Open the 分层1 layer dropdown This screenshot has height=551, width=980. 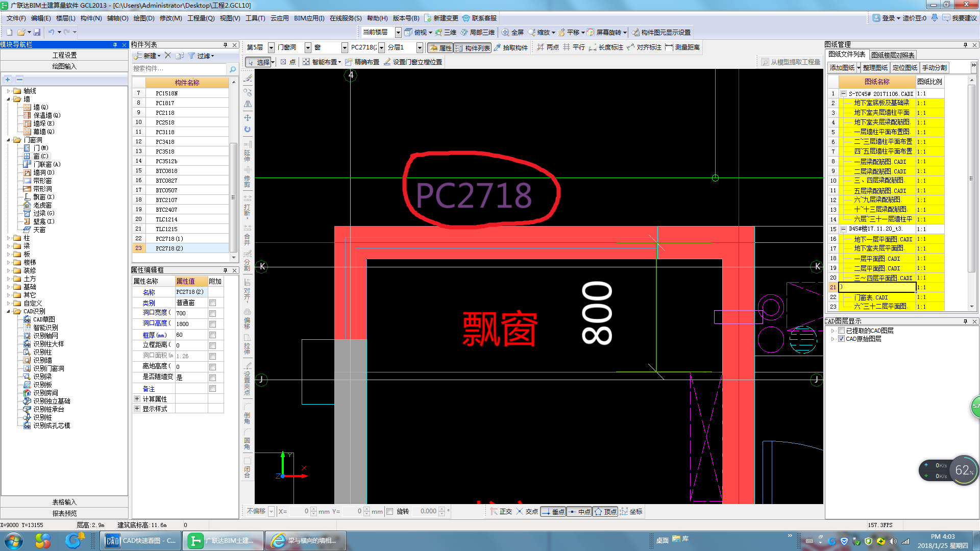click(420, 47)
